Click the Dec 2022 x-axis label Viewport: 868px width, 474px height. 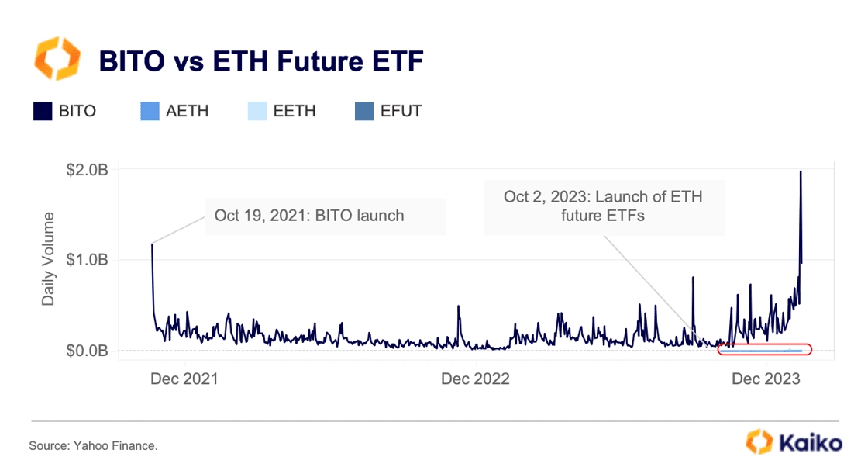(x=475, y=379)
